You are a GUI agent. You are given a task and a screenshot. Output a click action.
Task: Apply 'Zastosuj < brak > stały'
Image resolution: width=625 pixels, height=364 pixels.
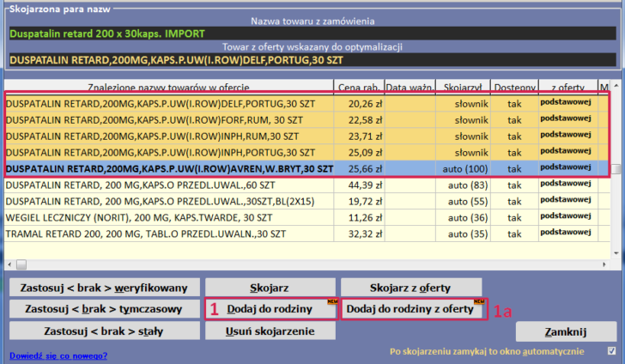coord(103,331)
